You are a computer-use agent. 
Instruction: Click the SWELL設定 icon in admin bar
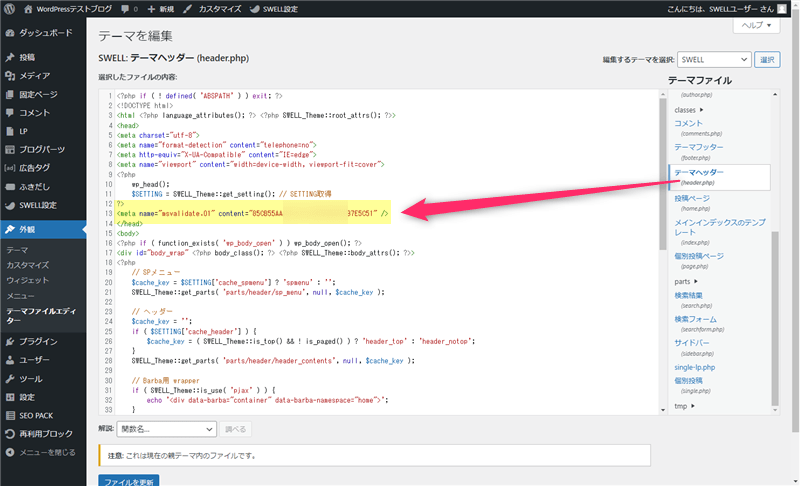pos(255,9)
